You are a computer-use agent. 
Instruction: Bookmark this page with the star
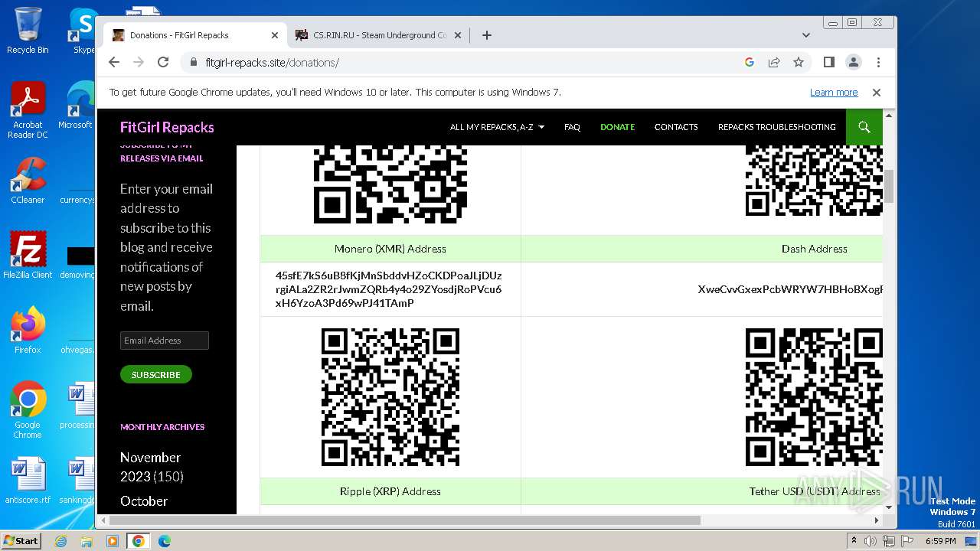799,62
